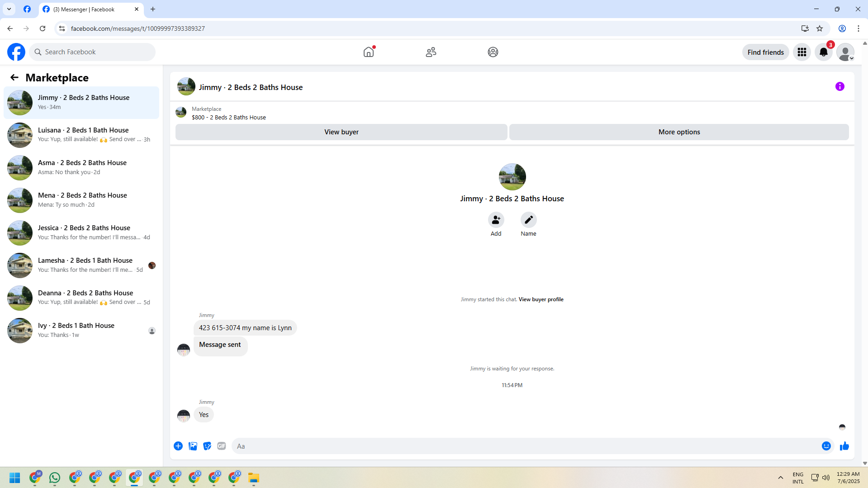Click the '423 615-3074 my name is Lynn' message
The width and height of the screenshot is (868, 488).
pos(245,328)
